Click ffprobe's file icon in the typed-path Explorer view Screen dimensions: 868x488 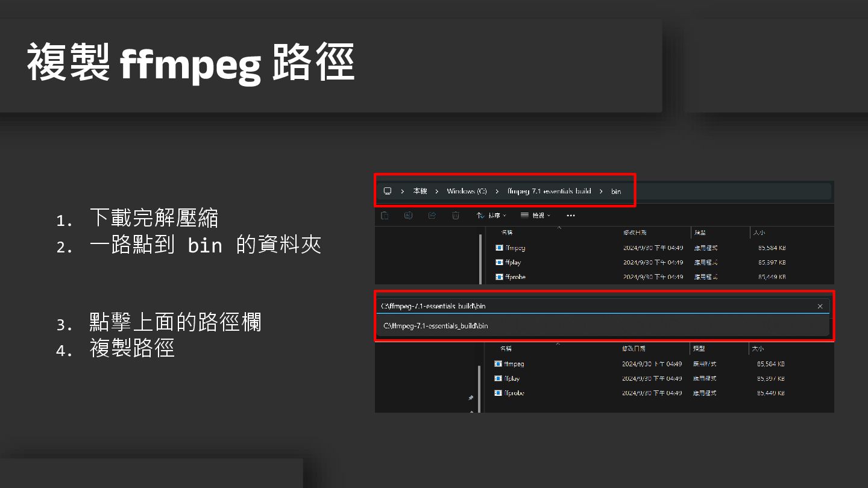click(x=498, y=393)
